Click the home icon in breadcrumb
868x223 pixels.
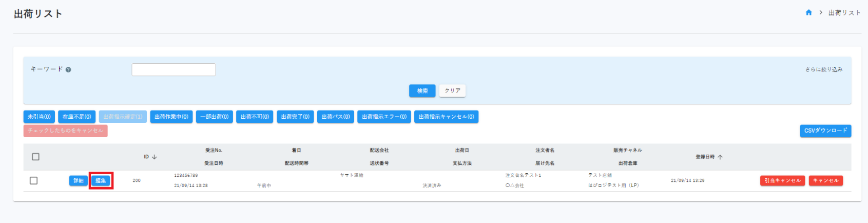(808, 13)
